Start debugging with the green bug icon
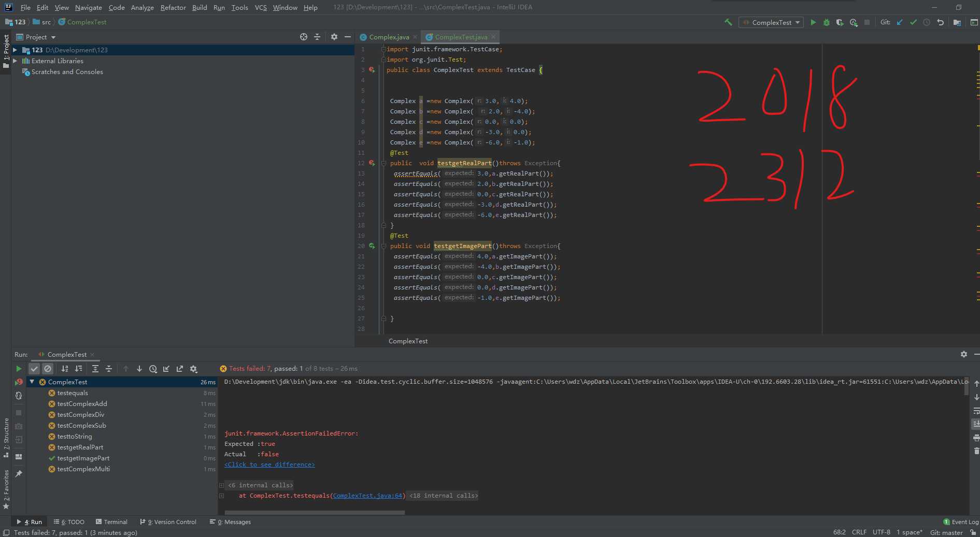980x537 pixels. (827, 22)
